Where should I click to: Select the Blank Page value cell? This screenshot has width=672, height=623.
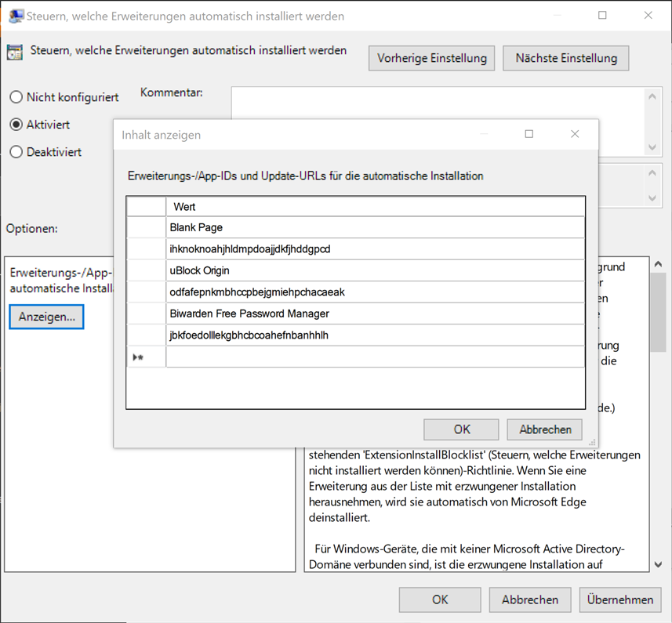point(375,227)
